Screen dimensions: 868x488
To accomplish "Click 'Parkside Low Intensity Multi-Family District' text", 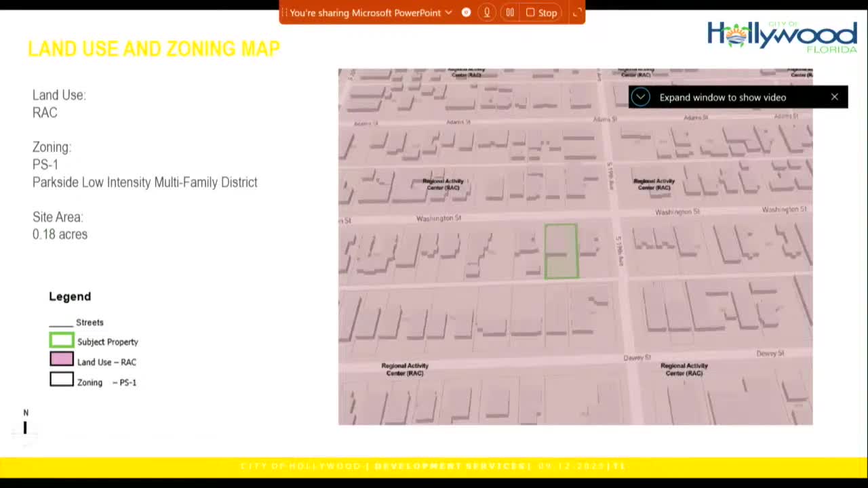I will [145, 182].
